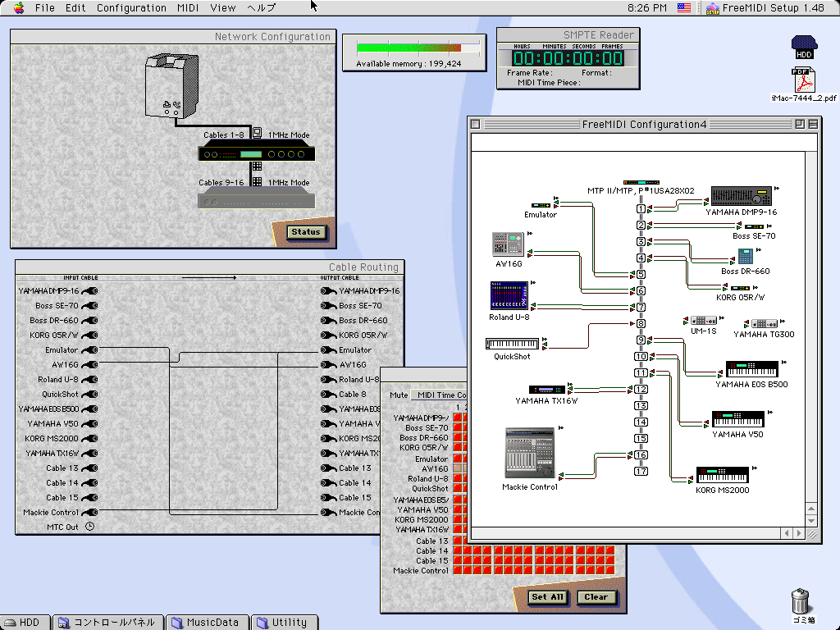The image size is (840, 630).
Task: Select the Emulator device icon
Action: point(541,205)
